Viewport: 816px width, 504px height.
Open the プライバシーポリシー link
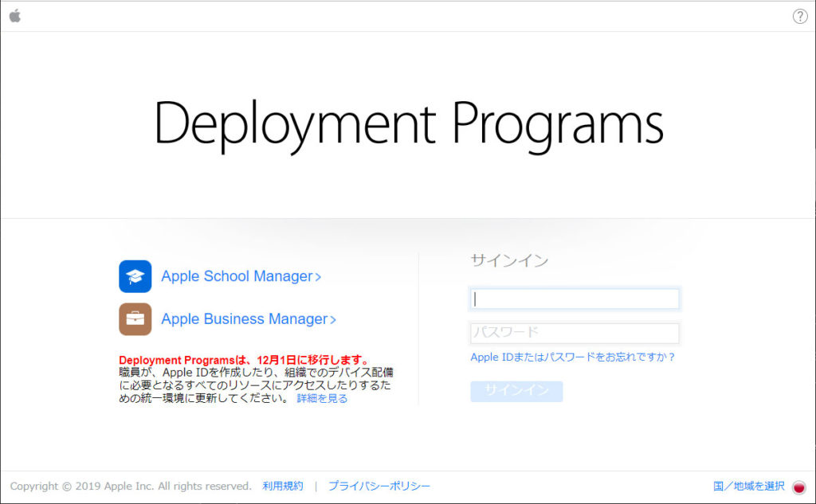coord(379,486)
